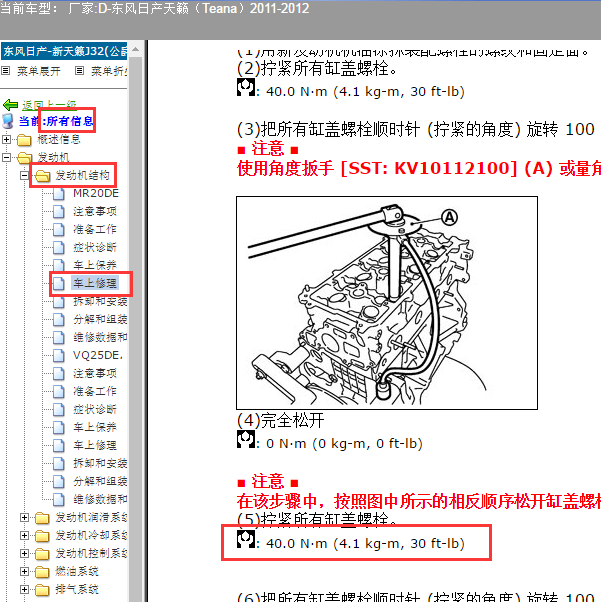Click document icon of 车上保养 under VQ25DE

point(58,427)
